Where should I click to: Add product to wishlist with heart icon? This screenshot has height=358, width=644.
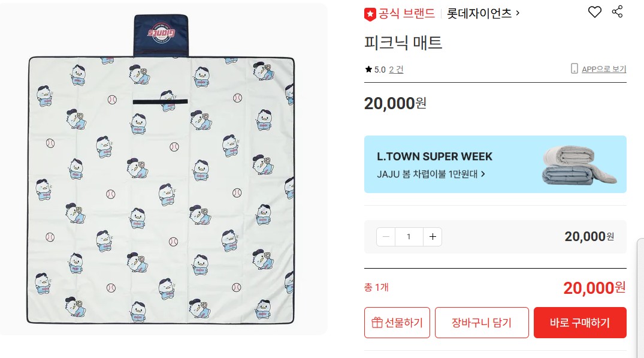pos(594,12)
